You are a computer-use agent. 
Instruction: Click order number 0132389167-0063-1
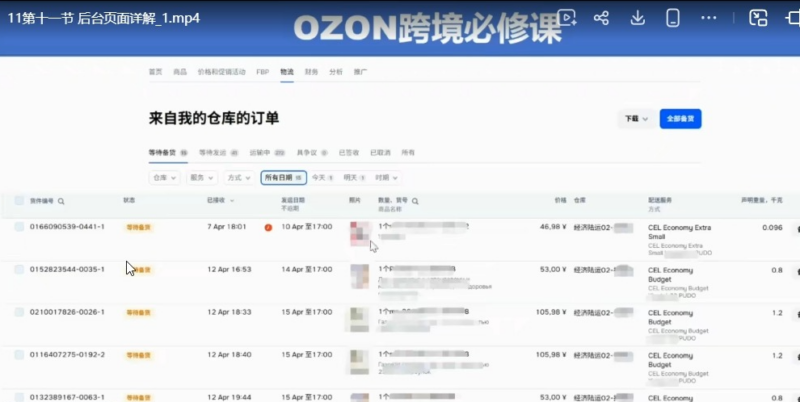click(67, 397)
